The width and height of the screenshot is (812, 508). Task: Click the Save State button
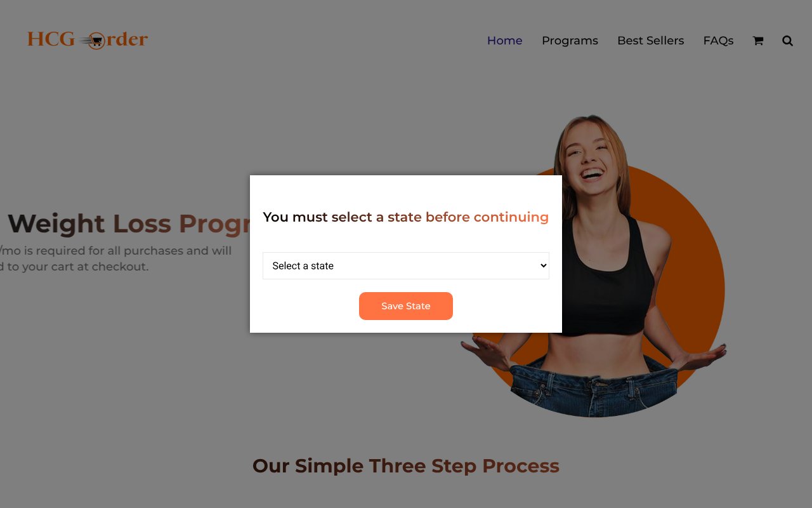[x=406, y=306]
